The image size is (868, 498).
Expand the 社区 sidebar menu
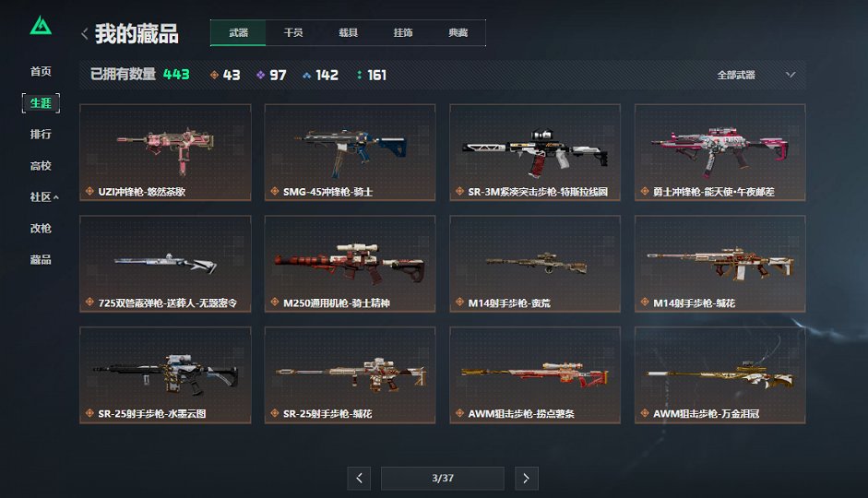click(x=43, y=197)
